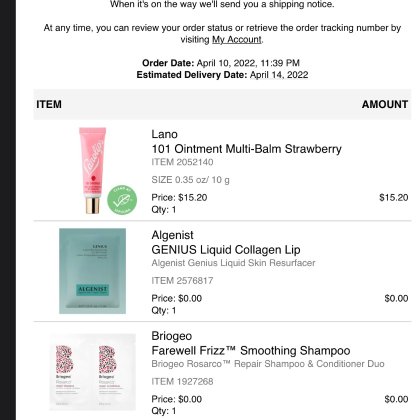
Task: Click the $15.20 amount on the right
Action: tap(393, 198)
